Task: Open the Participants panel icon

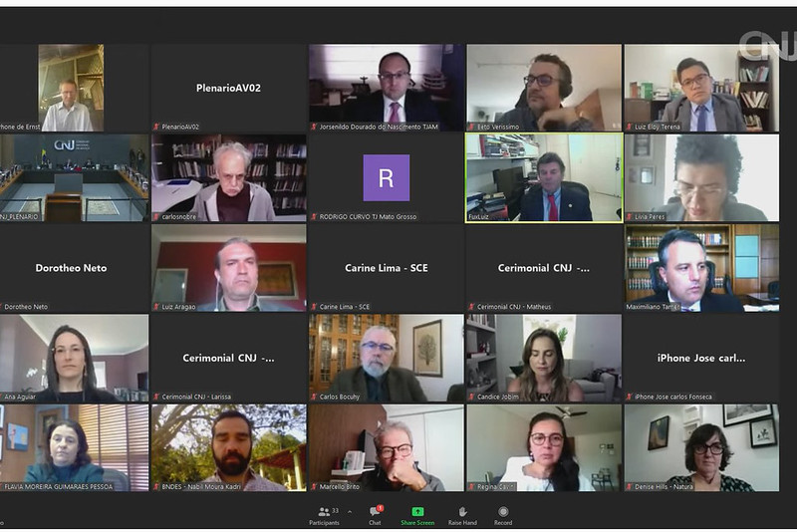Action: tap(323, 512)
